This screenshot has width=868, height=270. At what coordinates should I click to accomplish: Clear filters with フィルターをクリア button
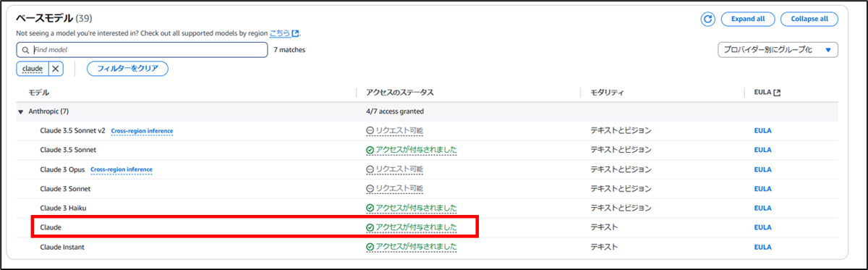click(x=128, y=69)
